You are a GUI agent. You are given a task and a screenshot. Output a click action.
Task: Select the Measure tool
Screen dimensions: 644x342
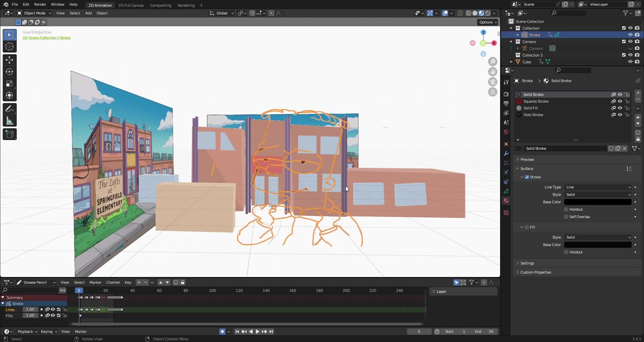point(9,120)
